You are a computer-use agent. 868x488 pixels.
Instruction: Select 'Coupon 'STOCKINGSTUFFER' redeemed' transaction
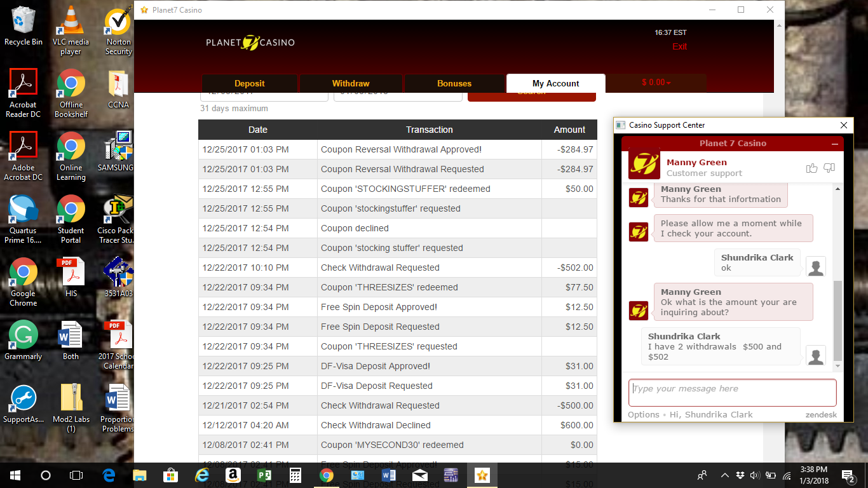[405, 189]
